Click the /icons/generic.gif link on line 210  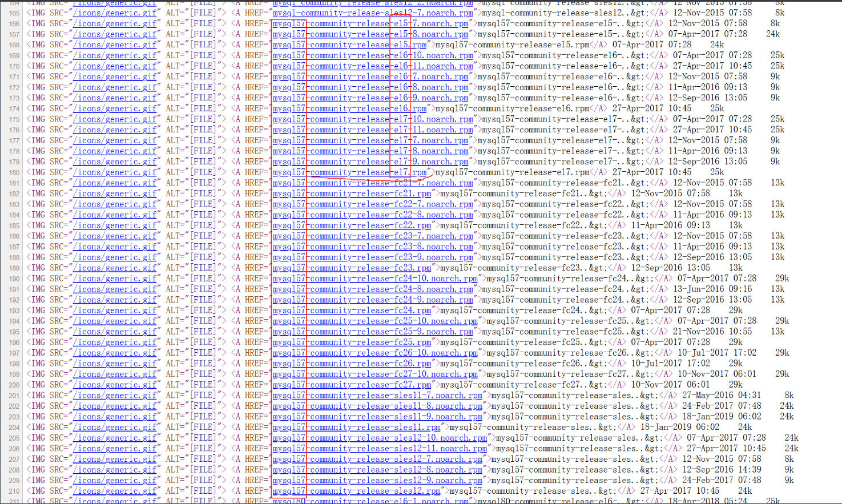[115, 491]
